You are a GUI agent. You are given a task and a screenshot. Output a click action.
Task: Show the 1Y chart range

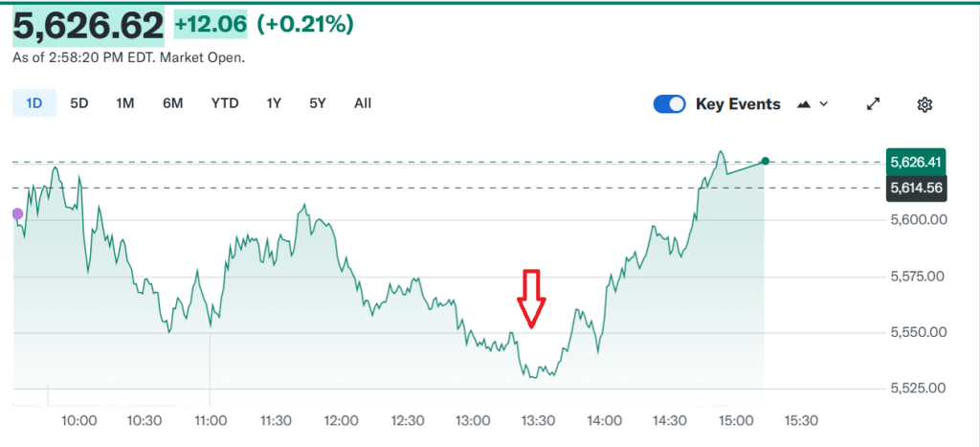275,103
